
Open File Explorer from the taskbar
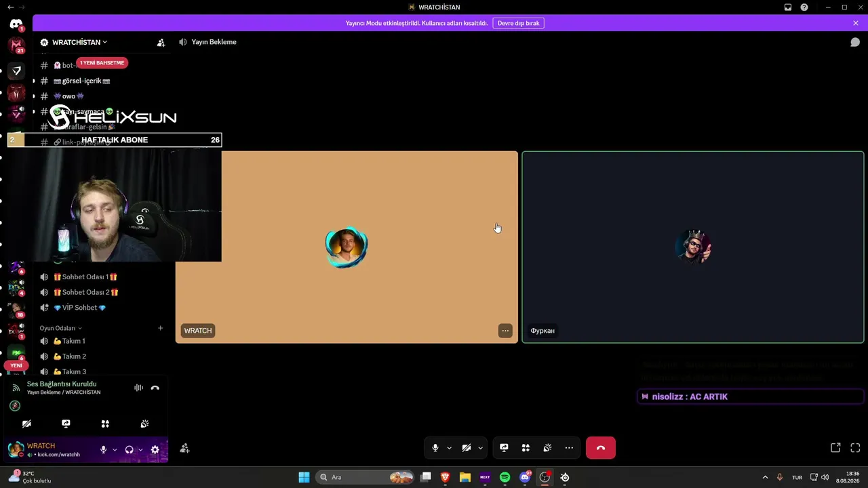coord(465,477)
